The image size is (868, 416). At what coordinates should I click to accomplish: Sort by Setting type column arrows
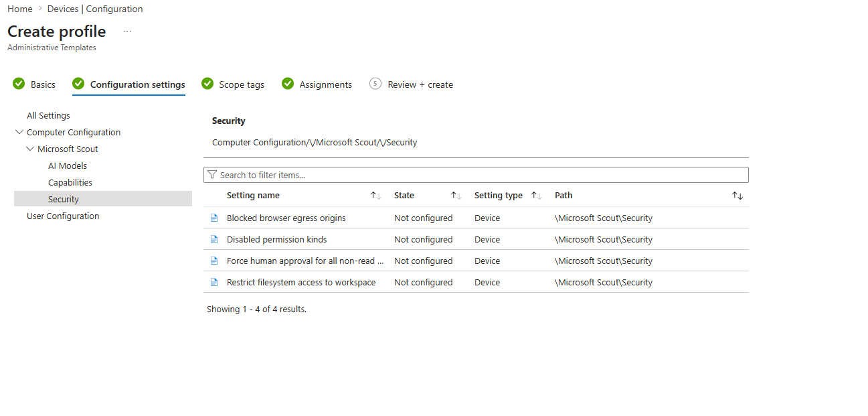tap(537, 196)
